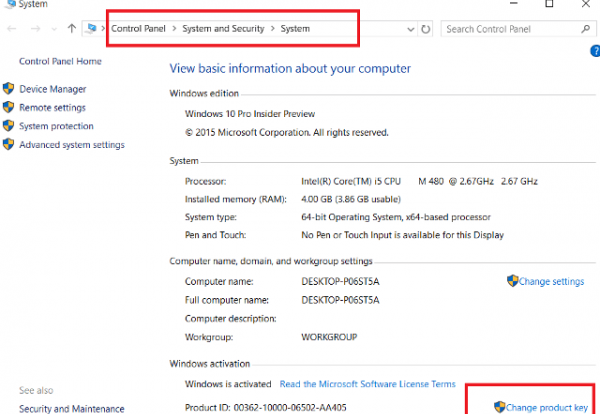The height and width of the screenshot is (414, 600).
Task: Open Device Manager link
Action: (x=53, y=89)
